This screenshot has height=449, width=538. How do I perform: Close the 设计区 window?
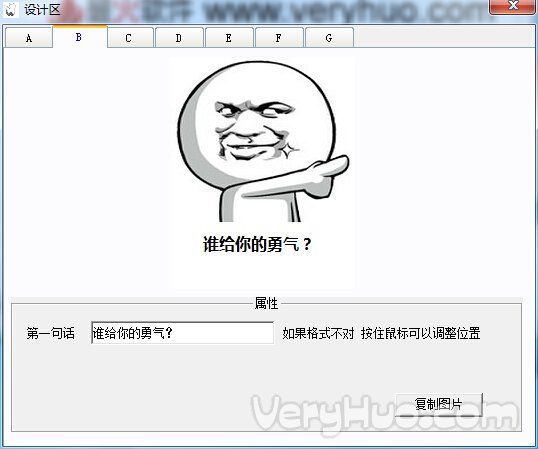pos(513,6)
